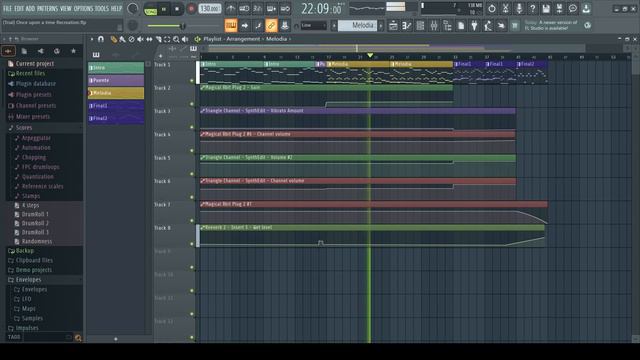Screen dimensions: 640x360
Task: Click the Stop transport button
Action: [177, 9]
